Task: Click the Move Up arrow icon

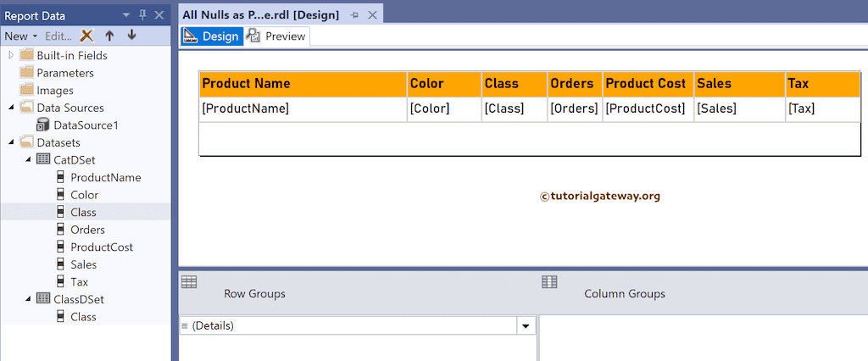Action: click(109, 36)
